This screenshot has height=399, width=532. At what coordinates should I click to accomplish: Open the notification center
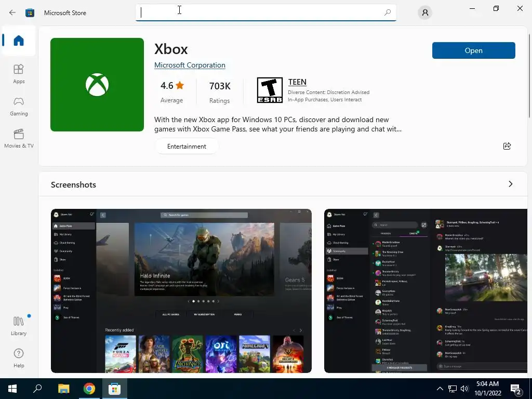tap(516, 390)
